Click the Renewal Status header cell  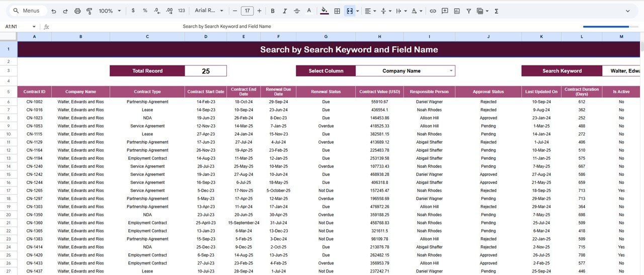(326, 92)
